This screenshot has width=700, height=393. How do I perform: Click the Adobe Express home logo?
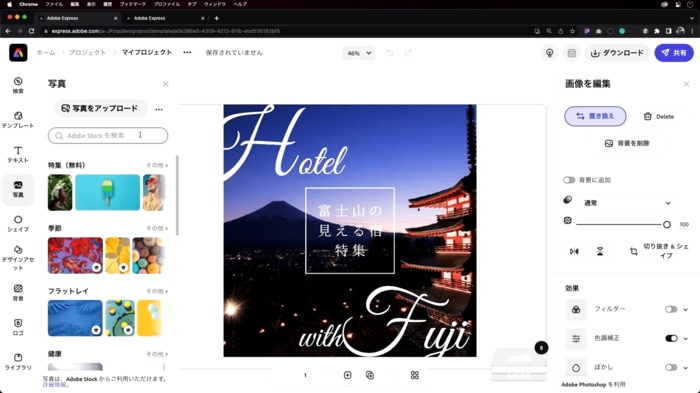[x=18, y=53]
